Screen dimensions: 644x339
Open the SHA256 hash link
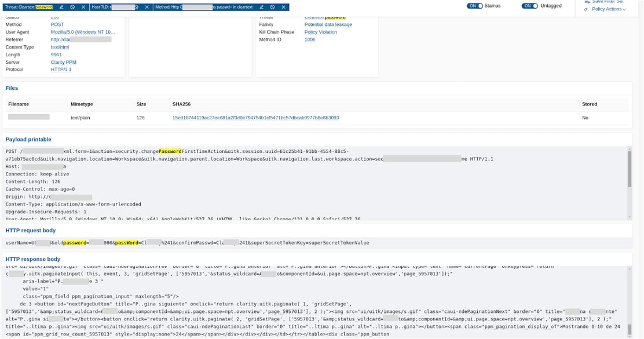pos(255,118)
